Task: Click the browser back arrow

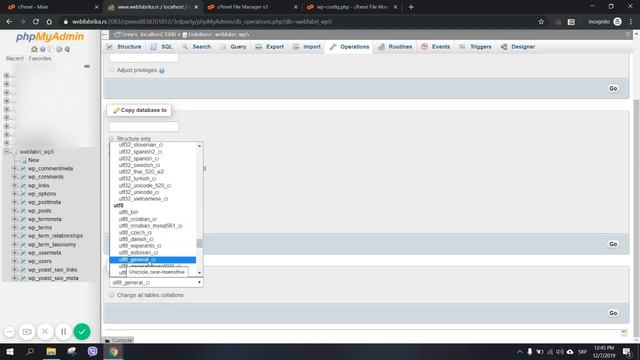Action: (9, 22)
